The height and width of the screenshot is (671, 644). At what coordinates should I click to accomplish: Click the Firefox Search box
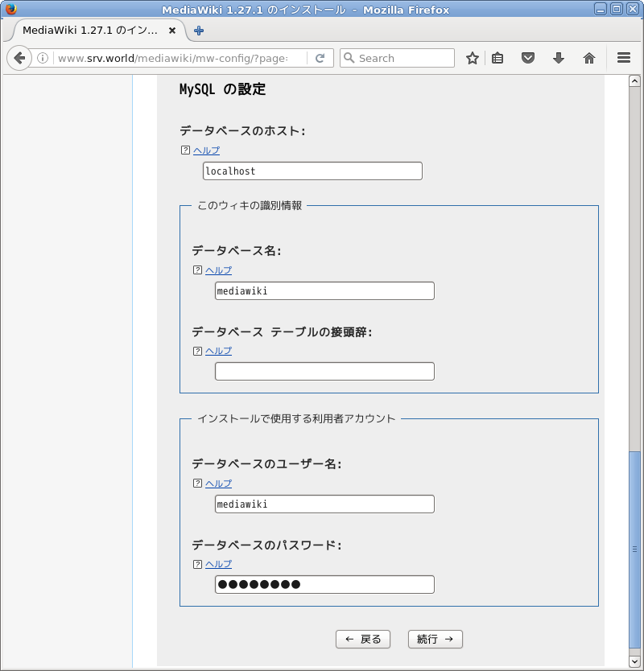(x=397, y=58)
